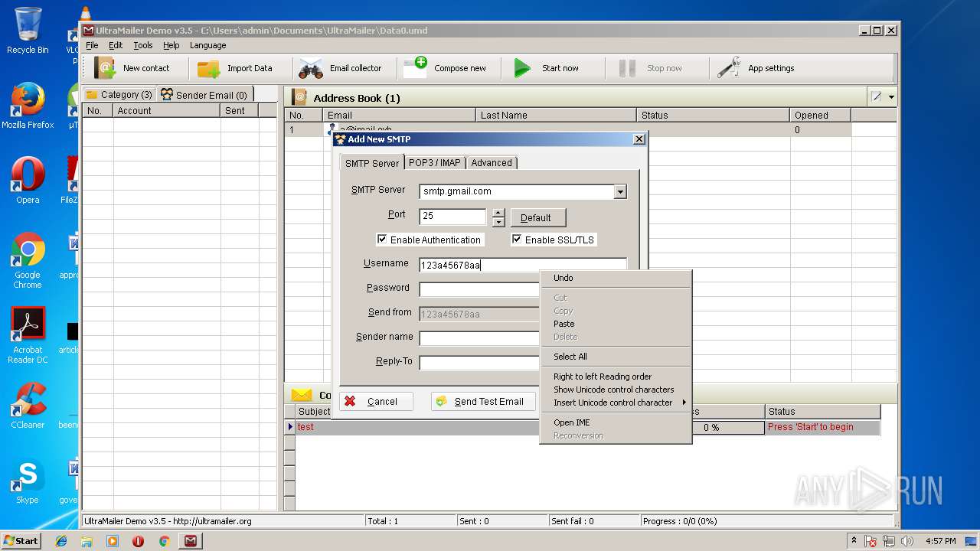The image size is (980, 551).
Task: Click Compose new envelope icon
Action: [x=415, y=67]
